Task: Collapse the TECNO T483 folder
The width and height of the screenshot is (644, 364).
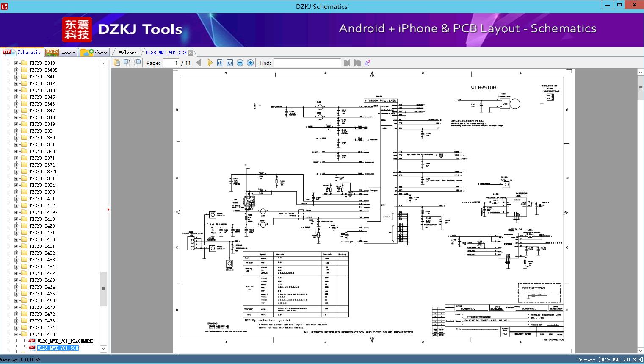Action: click(x=17, y=334)
